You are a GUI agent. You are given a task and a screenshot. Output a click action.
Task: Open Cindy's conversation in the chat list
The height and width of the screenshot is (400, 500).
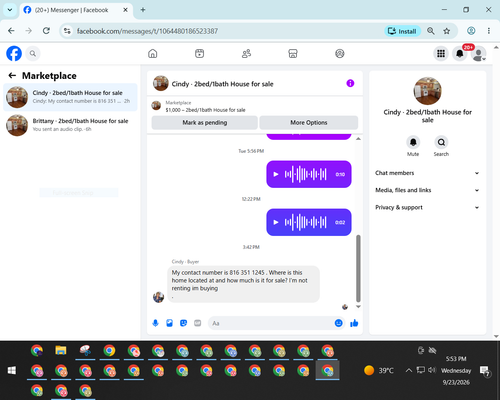click(70, 97)
